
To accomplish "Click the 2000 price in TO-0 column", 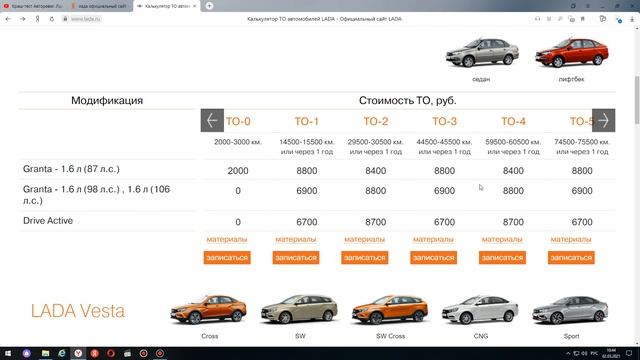I will [238, 171].
